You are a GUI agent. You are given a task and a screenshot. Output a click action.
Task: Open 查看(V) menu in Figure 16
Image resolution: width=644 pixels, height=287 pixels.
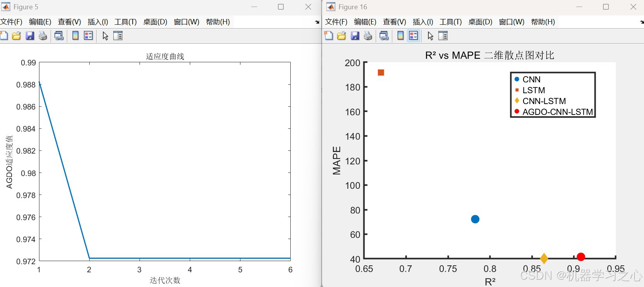click(395, 22)
